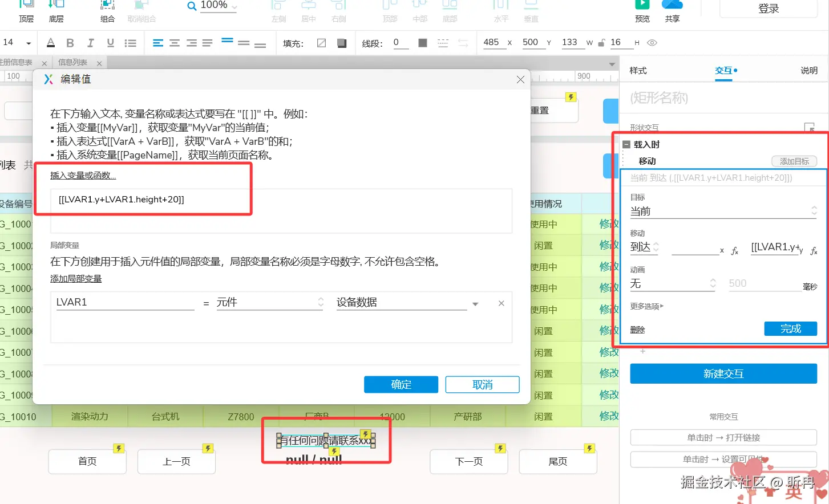Open fx editor for the Y move value
Screen dimensions: 829x504
click(x=814, y=250)
